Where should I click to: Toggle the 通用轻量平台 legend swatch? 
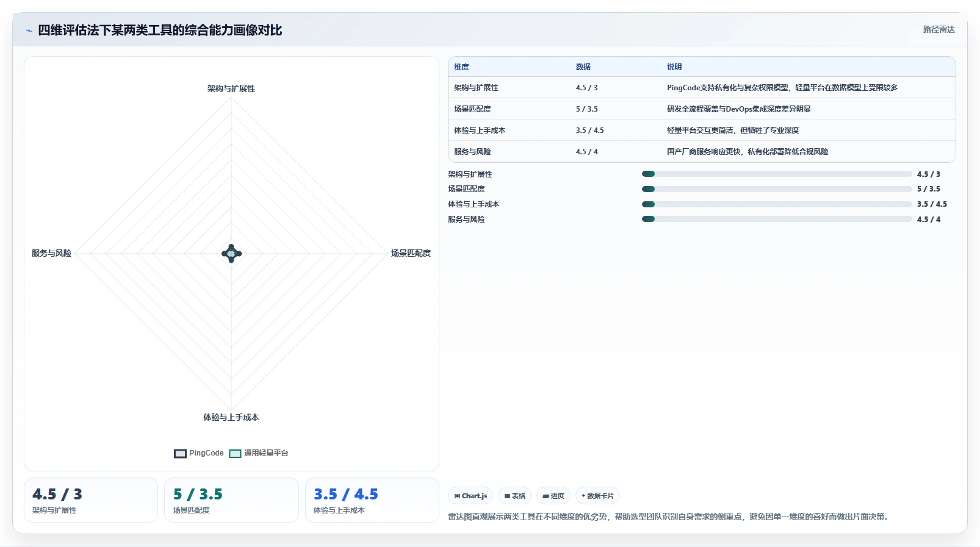point(235,453)
